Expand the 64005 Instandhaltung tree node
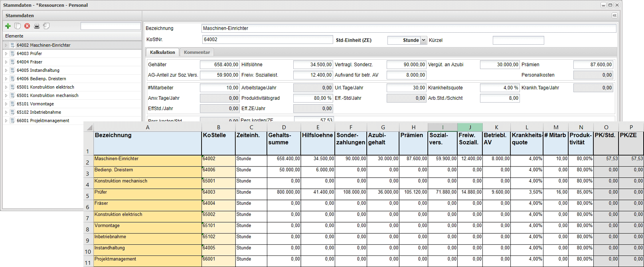This screenshot has height=267, width=644. pos(6,70)
